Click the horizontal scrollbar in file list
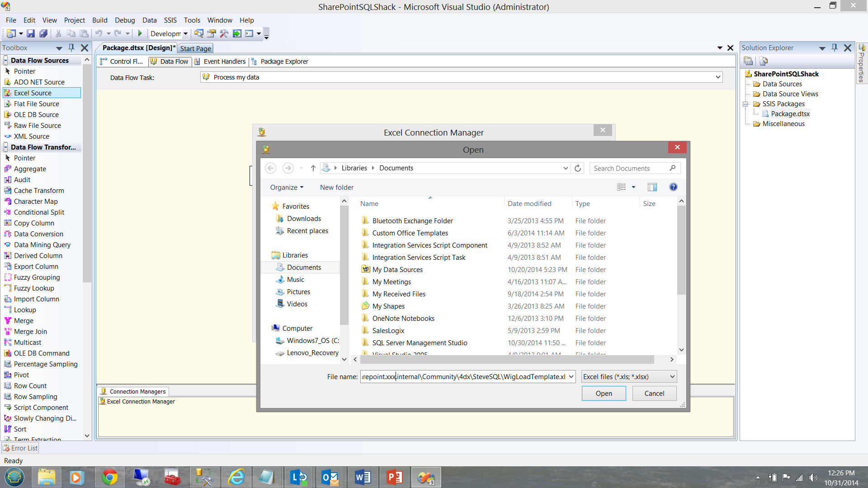Viewport: 868px width, 488px height. [506, 360]
